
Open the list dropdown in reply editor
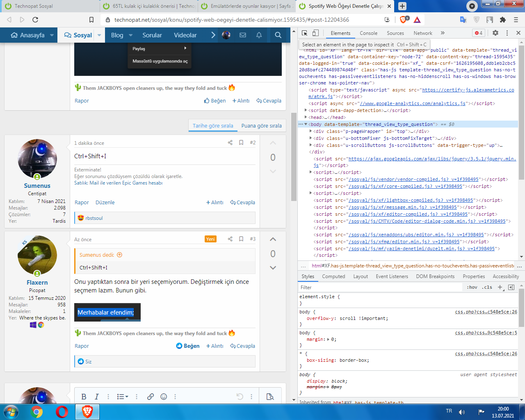(123, 397)
